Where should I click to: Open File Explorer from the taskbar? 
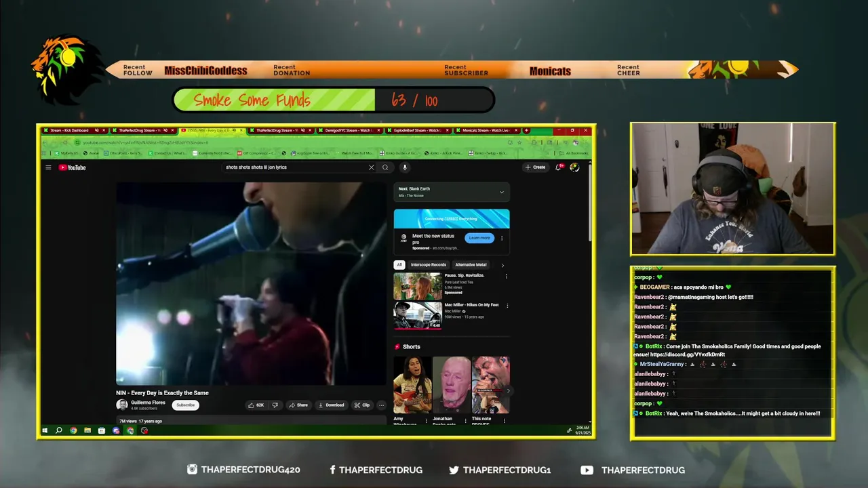(87, 430)
